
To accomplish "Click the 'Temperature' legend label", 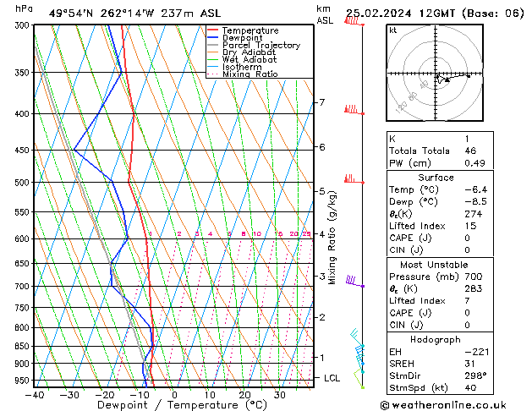I will [250, 30].
